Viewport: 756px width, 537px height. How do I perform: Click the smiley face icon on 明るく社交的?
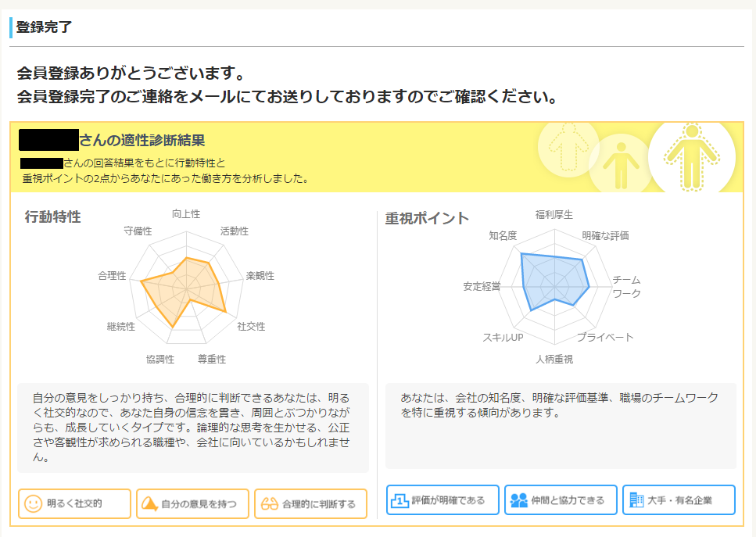34,504
